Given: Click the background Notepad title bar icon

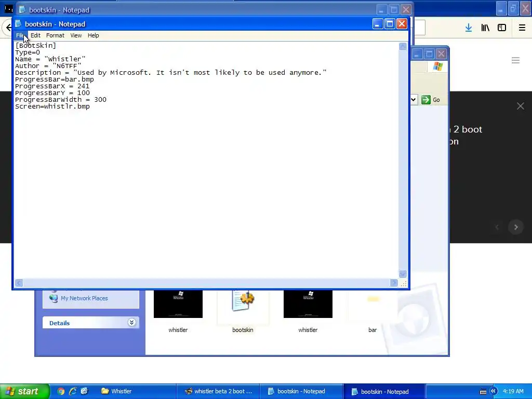Looking at the screenshot, I should tap(22, 10).
